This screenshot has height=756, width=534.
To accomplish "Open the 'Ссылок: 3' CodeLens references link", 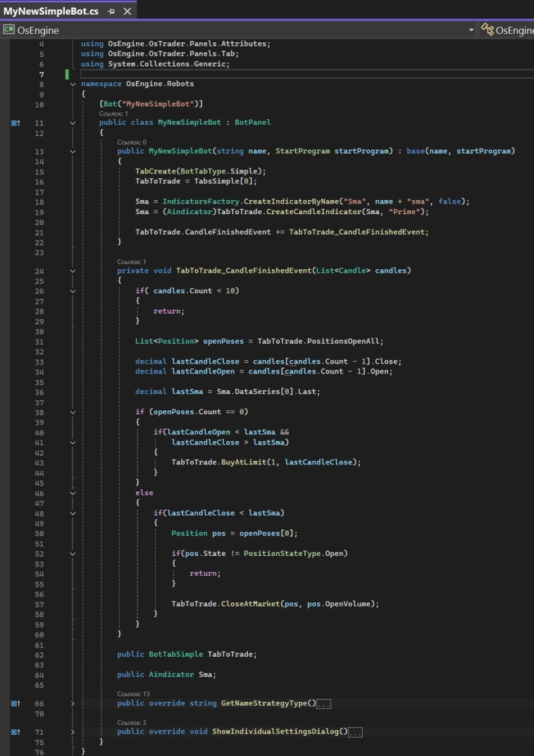I will point(132,722).
